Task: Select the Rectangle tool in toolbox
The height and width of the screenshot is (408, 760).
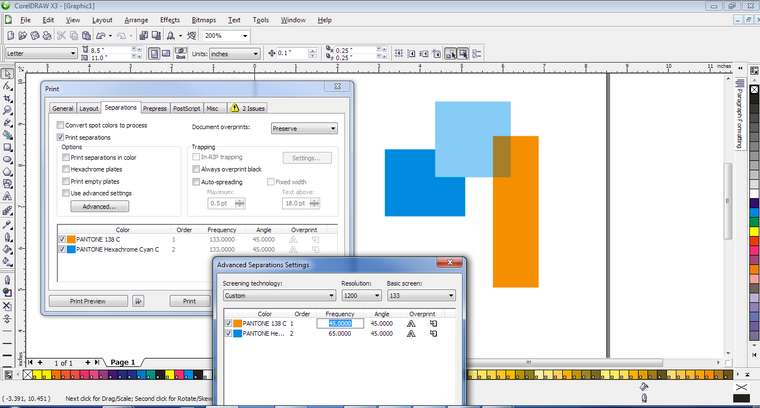Action: [x=7, y=147]
